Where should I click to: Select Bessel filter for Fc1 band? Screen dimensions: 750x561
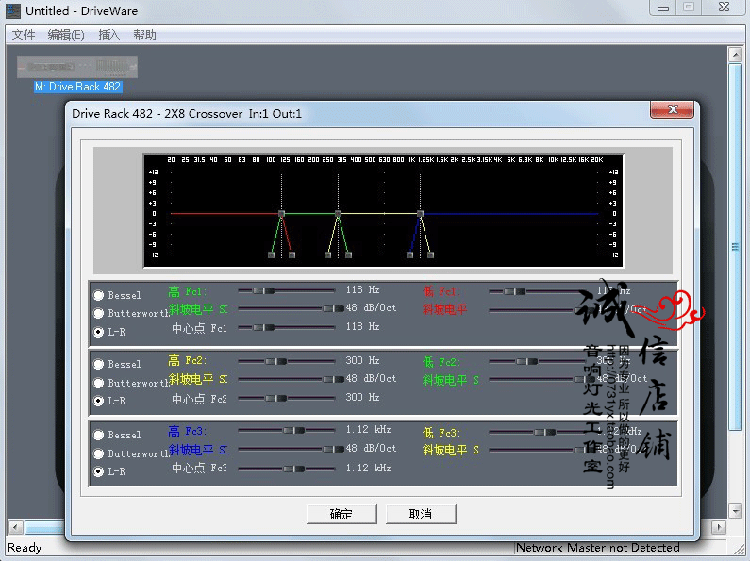[x=99, y=295]
